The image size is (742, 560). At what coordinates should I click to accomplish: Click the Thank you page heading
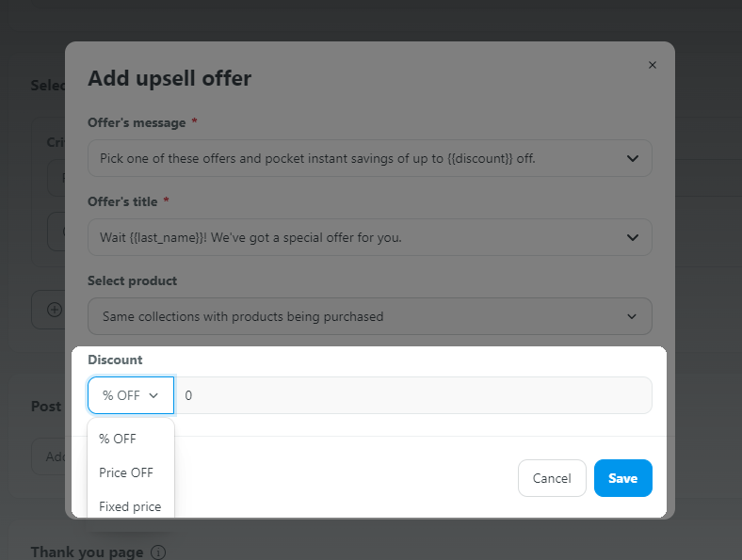87,552
